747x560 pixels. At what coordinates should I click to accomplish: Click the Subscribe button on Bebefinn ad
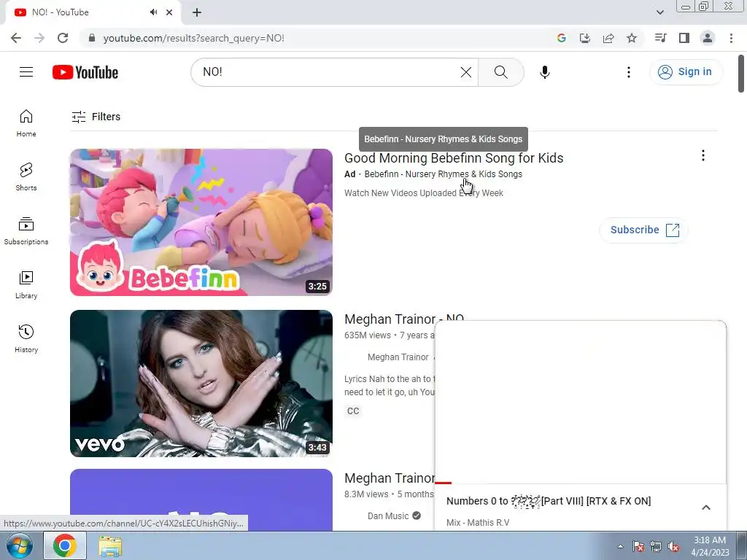tap(643, 230)
